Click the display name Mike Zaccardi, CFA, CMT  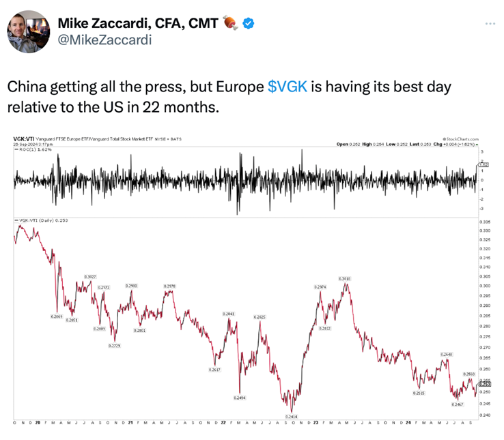click(137, 24)
